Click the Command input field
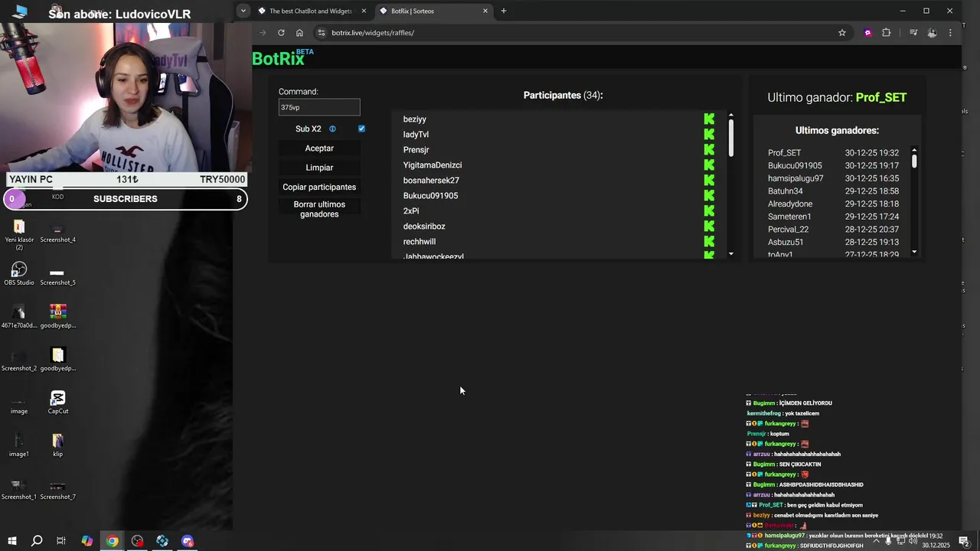The image size is (980, 551). tap(319, 107)
